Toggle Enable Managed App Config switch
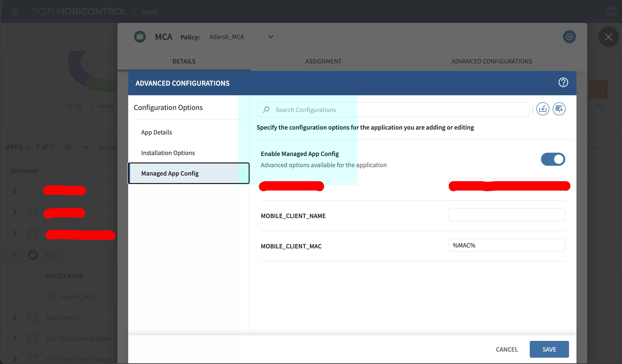The width and height of the screenshot is (622, 364). coord(553,159)
